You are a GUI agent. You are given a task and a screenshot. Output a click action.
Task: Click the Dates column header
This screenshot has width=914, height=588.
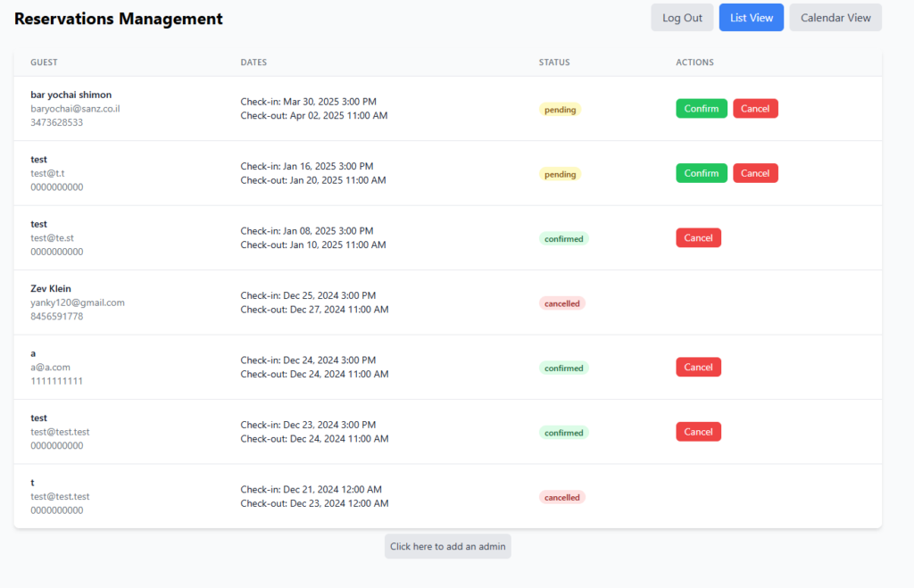[x=253, y=62]
